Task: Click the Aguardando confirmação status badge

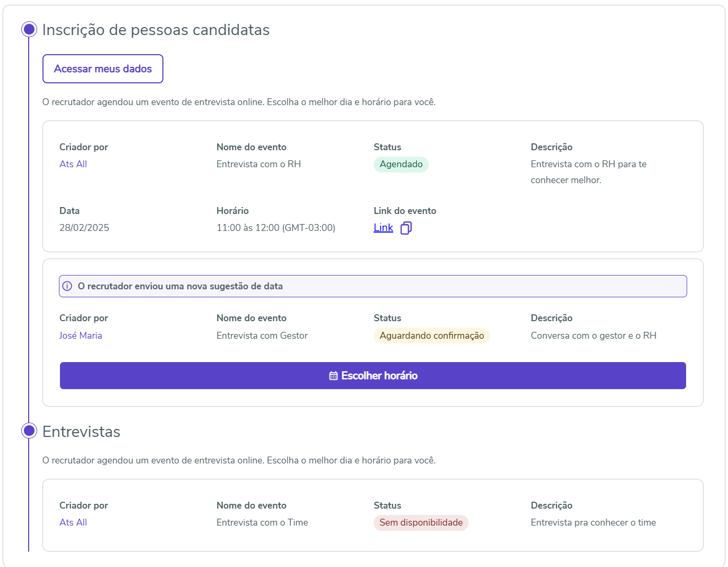Action: coord(432,336)
